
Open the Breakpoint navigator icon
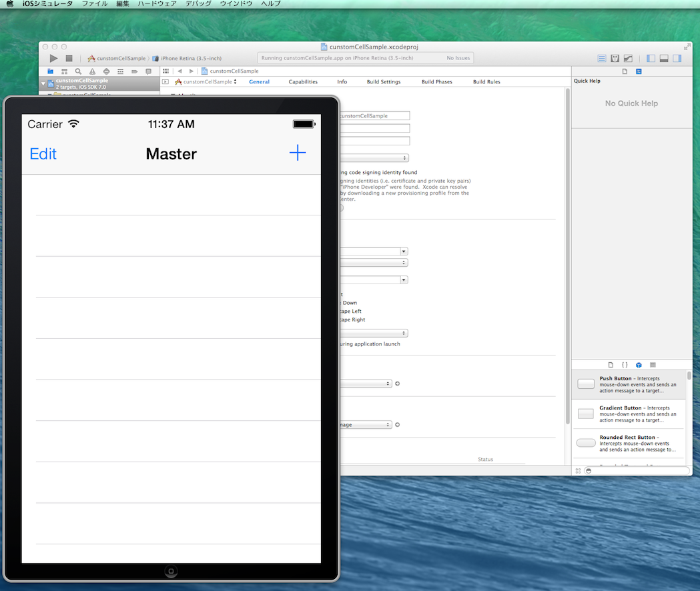point(134,71)
